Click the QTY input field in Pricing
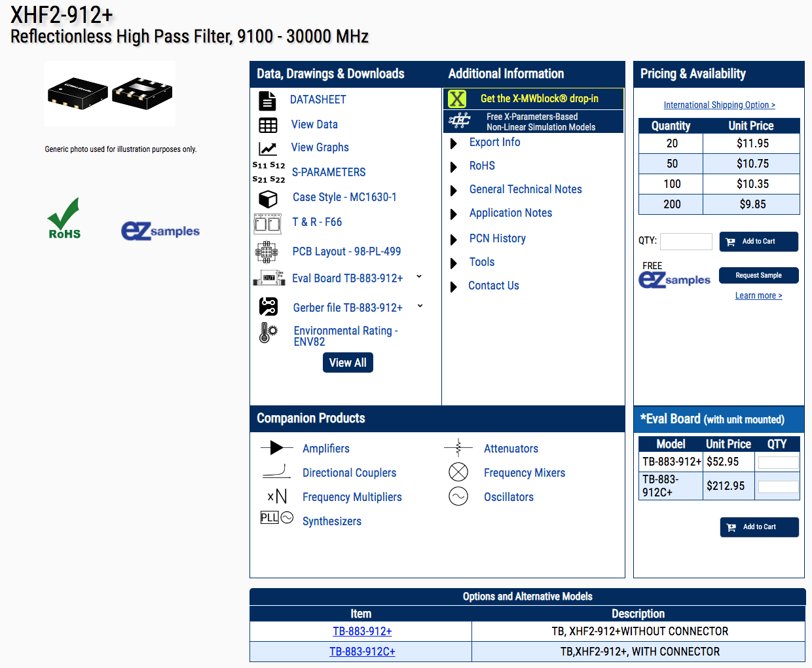 pos(686,242)
